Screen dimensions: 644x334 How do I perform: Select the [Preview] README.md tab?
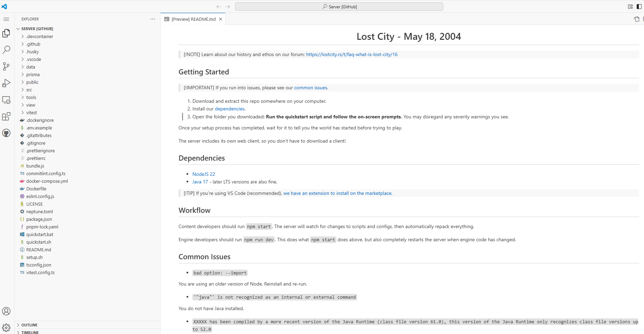click(x=193, y=19)
